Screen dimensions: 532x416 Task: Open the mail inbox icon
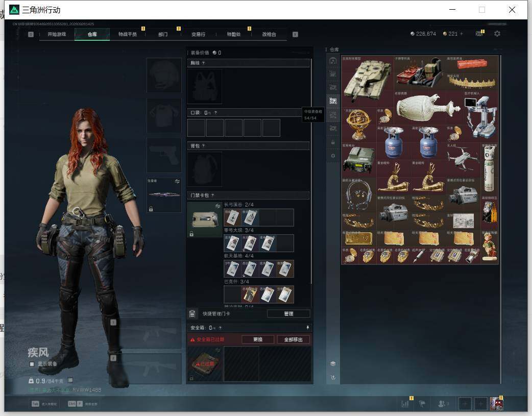pos(479,34)
